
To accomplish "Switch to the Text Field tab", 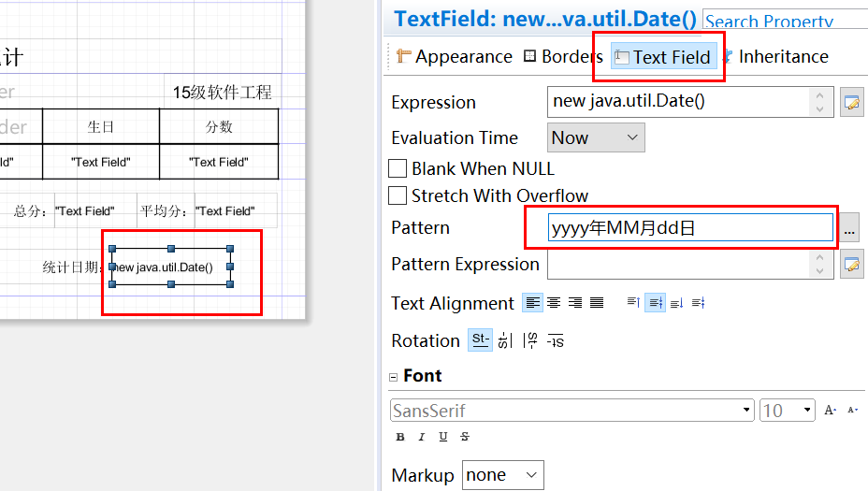I will click(x=663, y=57).
